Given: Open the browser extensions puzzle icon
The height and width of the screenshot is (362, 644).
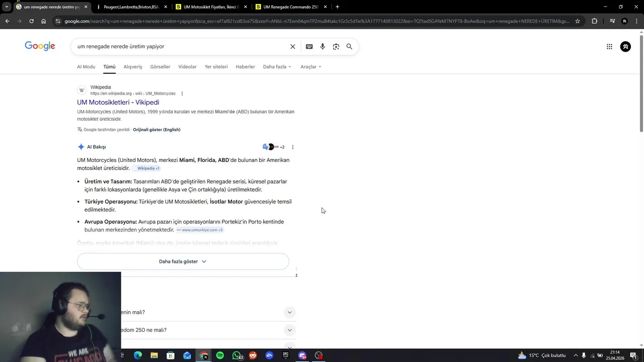Looking at the screenshot, I should pos(594,21).
